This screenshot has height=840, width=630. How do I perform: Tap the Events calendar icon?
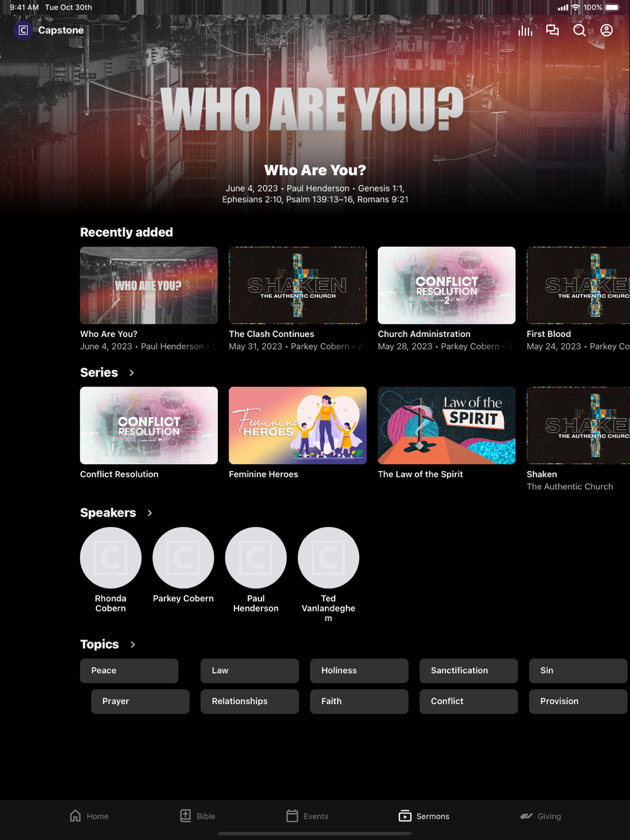point(292,815)
